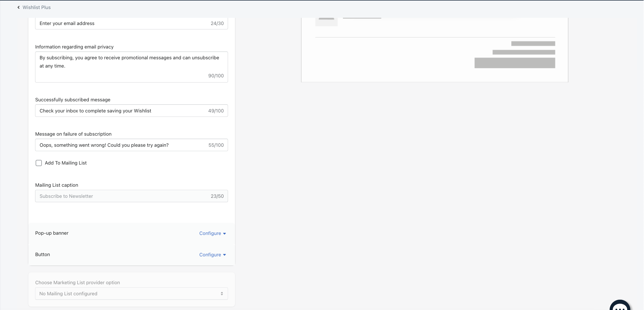Screen dimensions: 644x310
Task: Click the Mailing List caption field
Action: tap(121, 196)
